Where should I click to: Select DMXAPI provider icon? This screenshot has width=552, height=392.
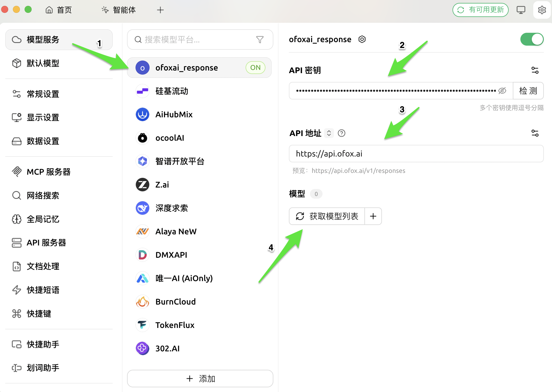(143, 255)
